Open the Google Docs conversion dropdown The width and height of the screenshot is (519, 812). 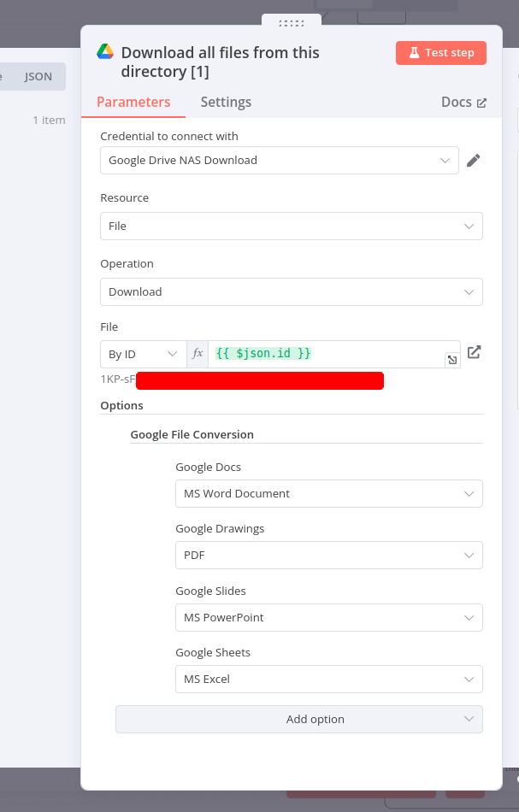pos(328,493)
